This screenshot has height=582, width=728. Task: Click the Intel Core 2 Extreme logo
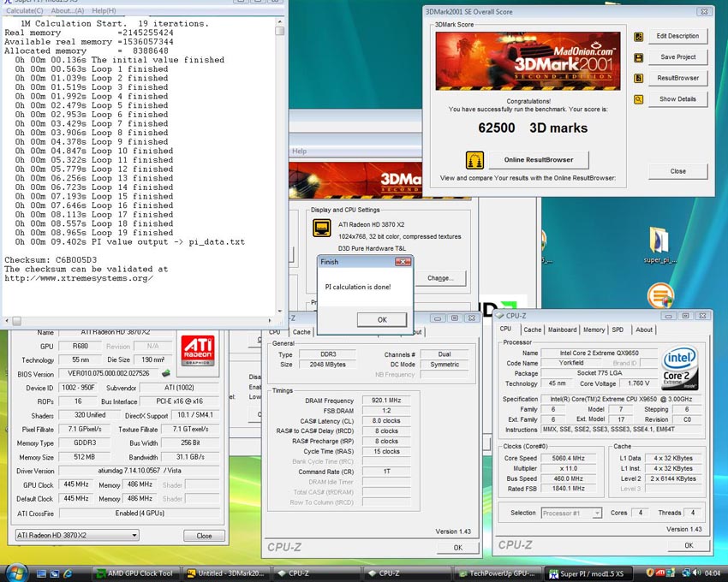[680, 368]
